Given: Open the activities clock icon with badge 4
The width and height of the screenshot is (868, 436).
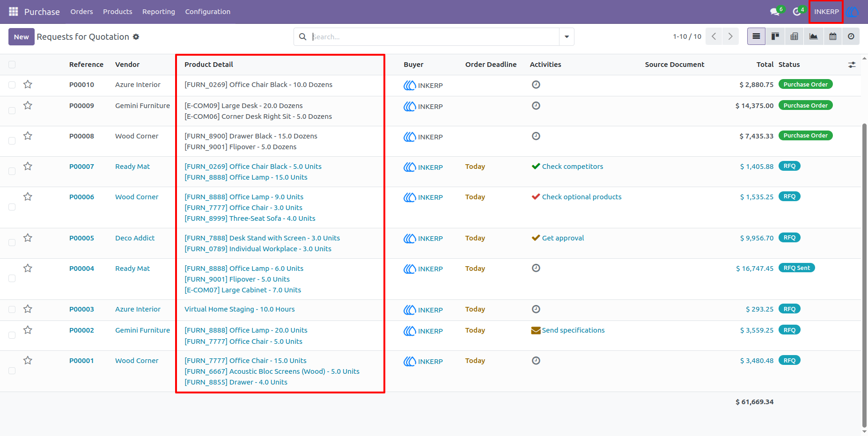Looking at the screenshot, I should tap(797, 11).
